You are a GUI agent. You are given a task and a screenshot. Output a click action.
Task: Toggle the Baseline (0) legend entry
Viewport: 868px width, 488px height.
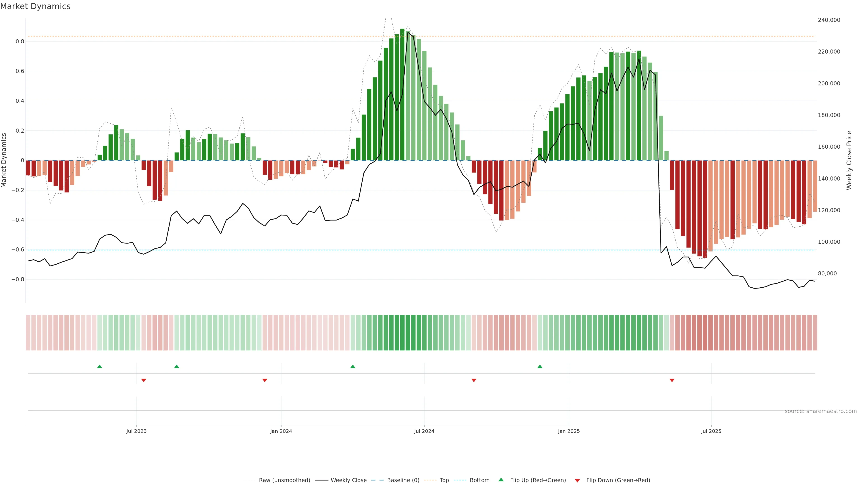click(x=403, y=480)
